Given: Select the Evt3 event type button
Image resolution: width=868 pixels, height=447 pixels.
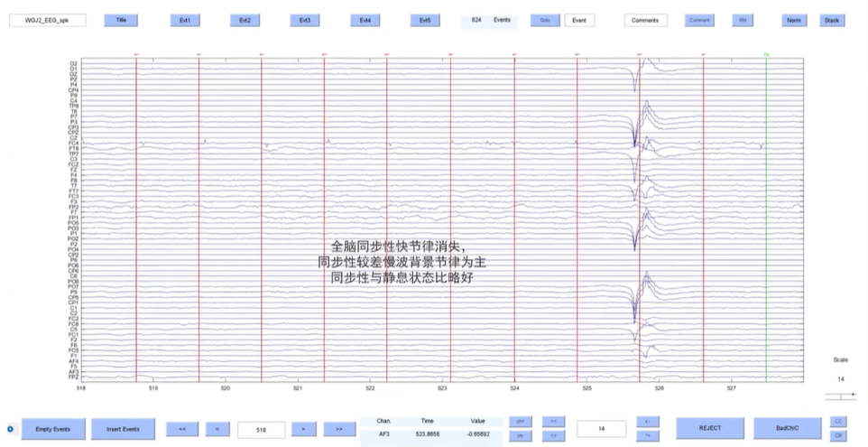Looking at the screenshot, I should [x=304, y=20].
